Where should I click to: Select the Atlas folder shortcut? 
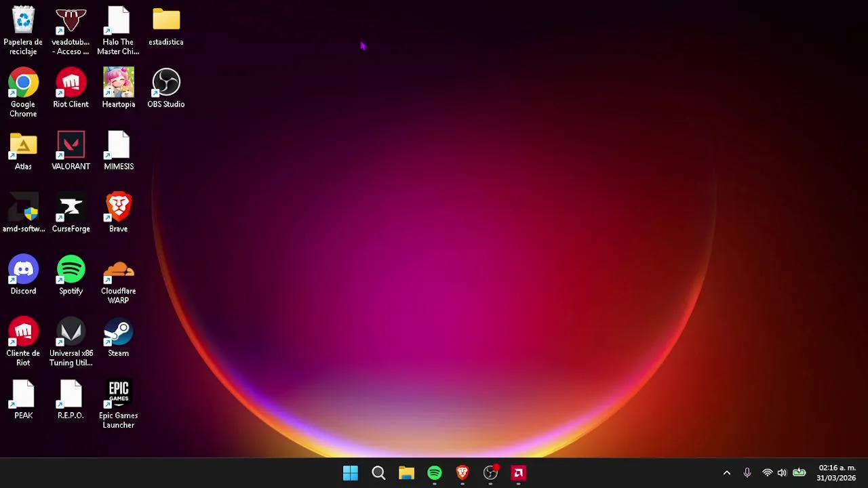(x=23, y=150)
